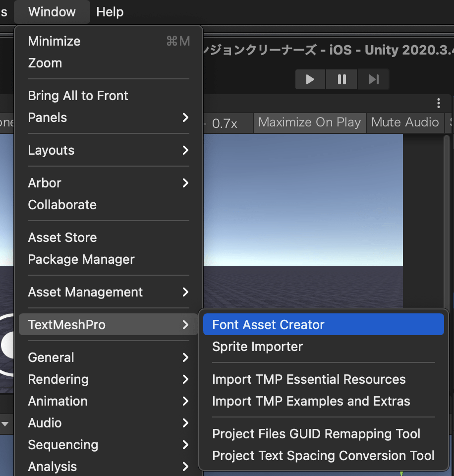Image resolution: width=454 pixels, height=476 pixels.
Task: Open Font Asset Creator
Action: (324, 325)
